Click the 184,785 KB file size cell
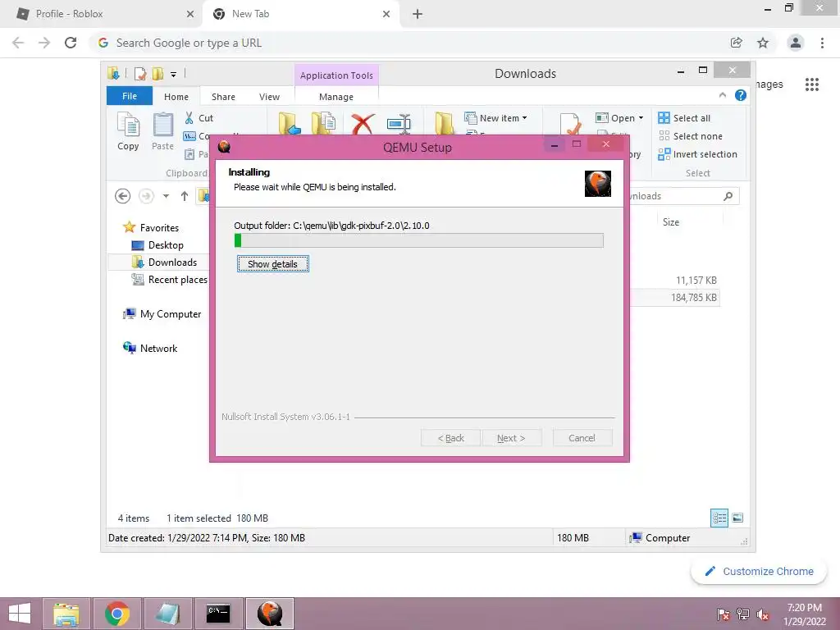 tap(694, 297)
